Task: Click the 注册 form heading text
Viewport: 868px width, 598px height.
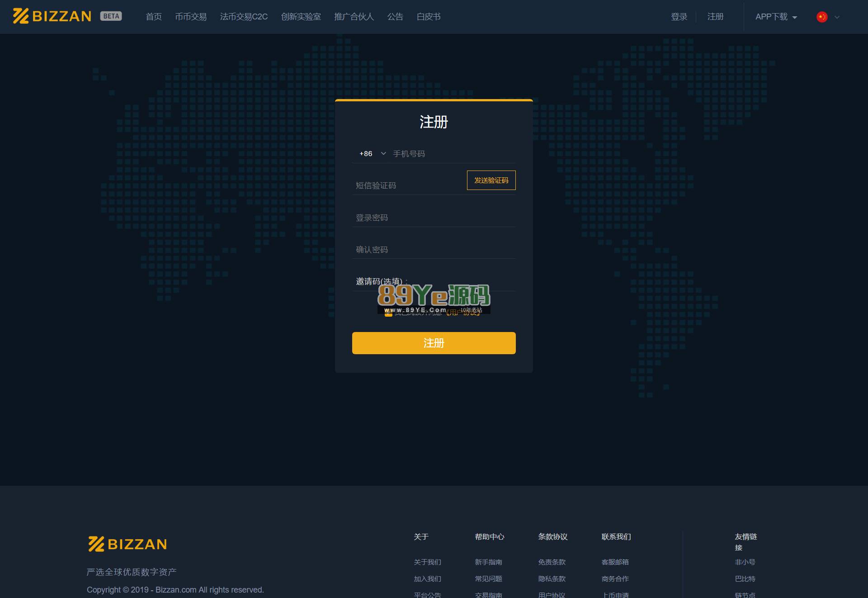Action: click(x=434, y=122)
